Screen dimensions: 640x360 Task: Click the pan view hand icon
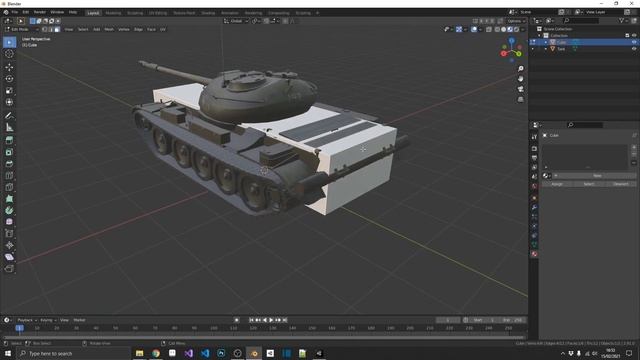pos(520,79)
